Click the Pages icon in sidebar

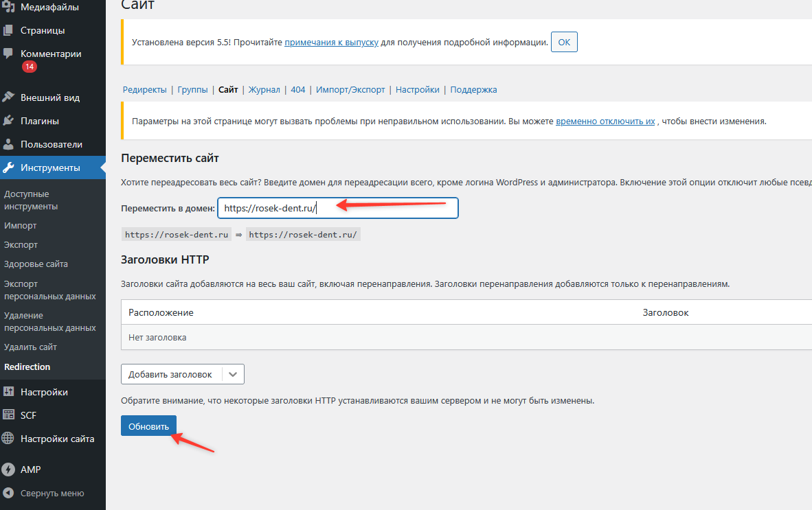click(x=8, y=30)
